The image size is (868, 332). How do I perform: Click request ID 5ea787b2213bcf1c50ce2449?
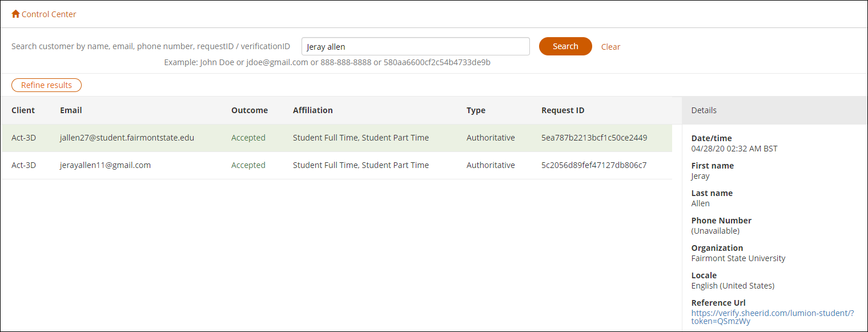594,138
